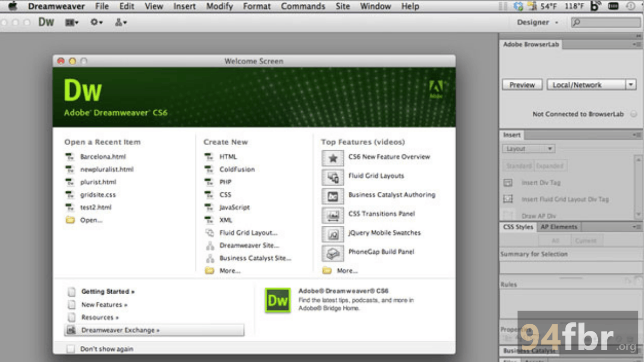
Task: Open the Layout category dropdown in Insert panel
Action: [528, 148]
